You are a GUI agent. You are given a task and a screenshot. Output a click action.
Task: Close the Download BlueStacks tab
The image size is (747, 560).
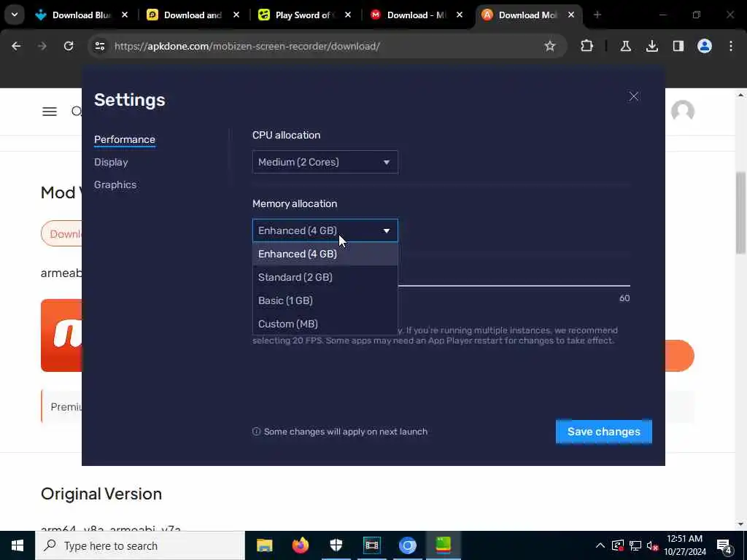tap(124, 15)
